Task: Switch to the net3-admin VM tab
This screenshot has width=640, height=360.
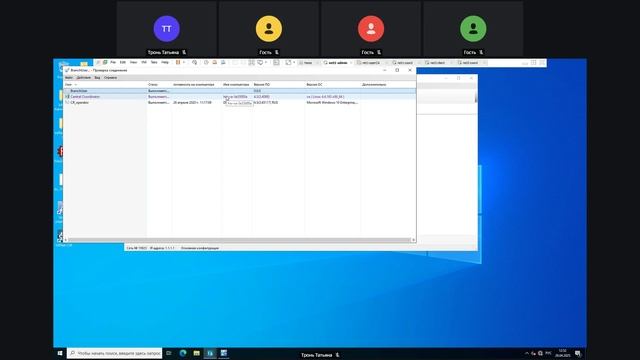Action: pos(337,63)
